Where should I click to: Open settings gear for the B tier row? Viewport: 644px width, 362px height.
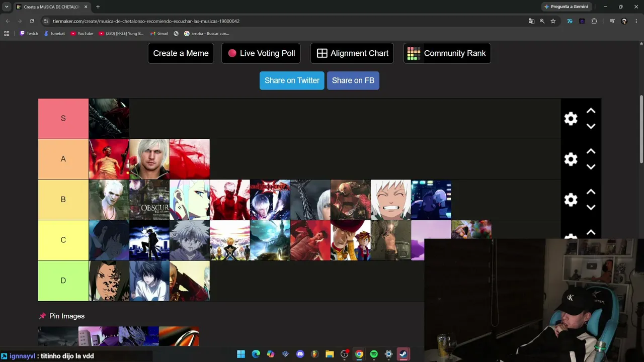[x=571, y=200]
